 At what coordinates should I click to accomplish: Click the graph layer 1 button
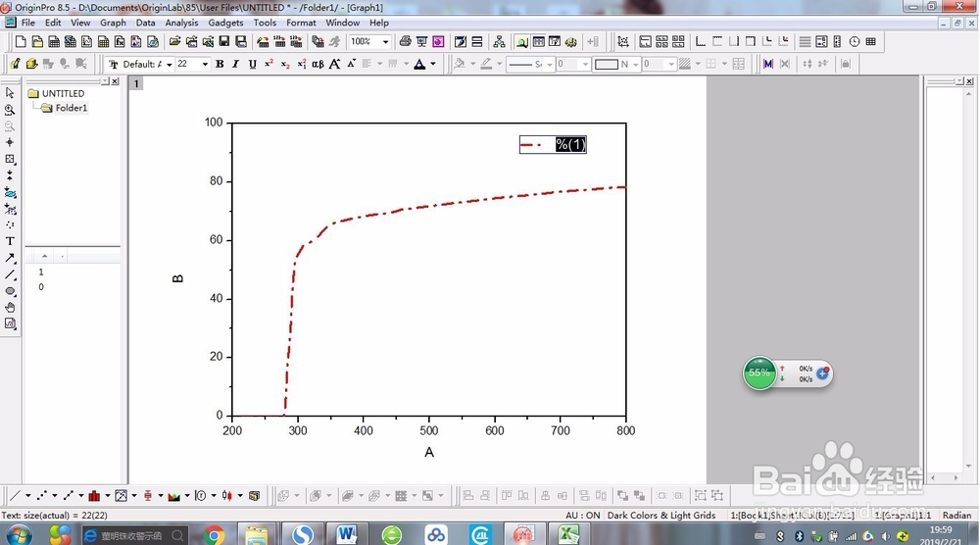point(136,83)
